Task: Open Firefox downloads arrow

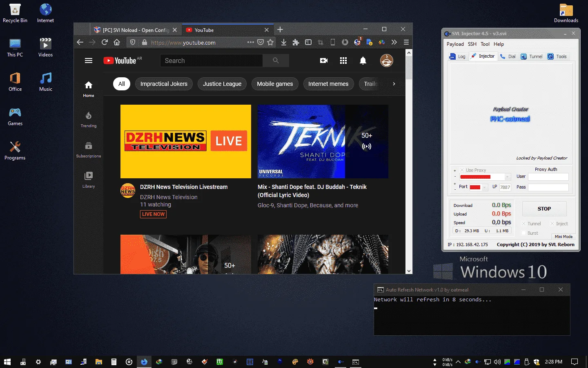Action: coord(284,42)
